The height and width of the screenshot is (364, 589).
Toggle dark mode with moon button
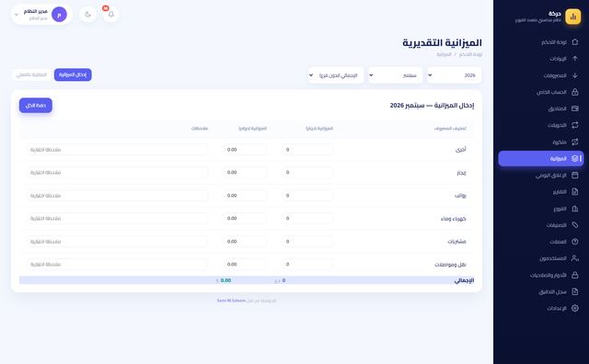click(88, 15)
